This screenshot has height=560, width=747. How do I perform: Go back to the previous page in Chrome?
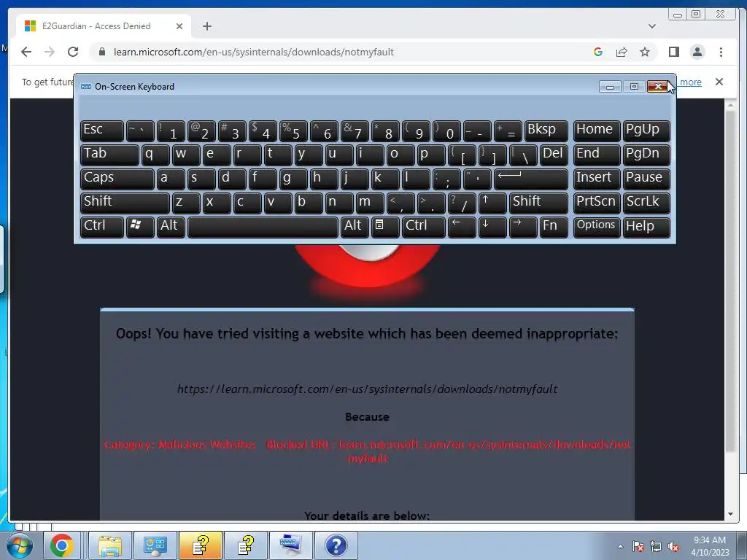pyautogui.click(x=26, y=52)
